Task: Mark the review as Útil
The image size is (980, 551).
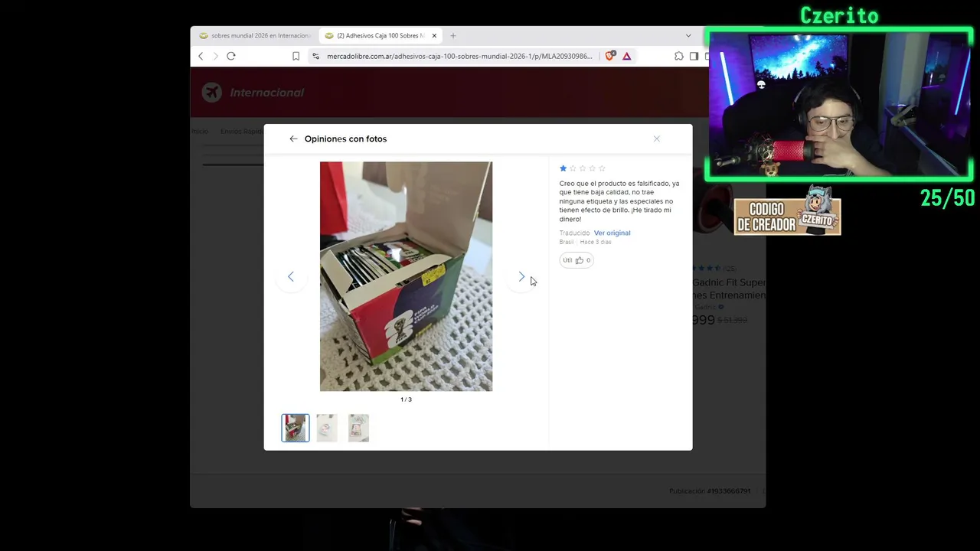Action: tap(577, 260)
